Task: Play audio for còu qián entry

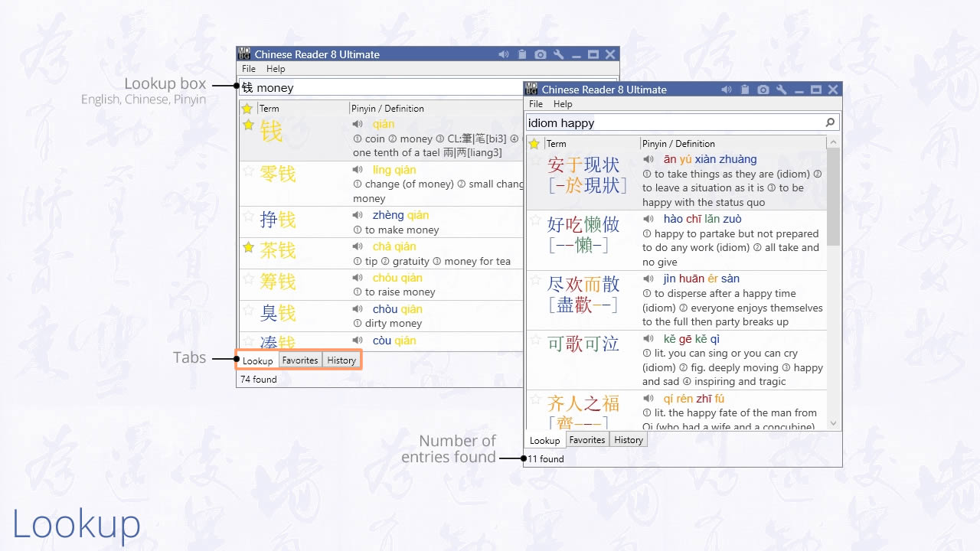Action: coord(358,341)
